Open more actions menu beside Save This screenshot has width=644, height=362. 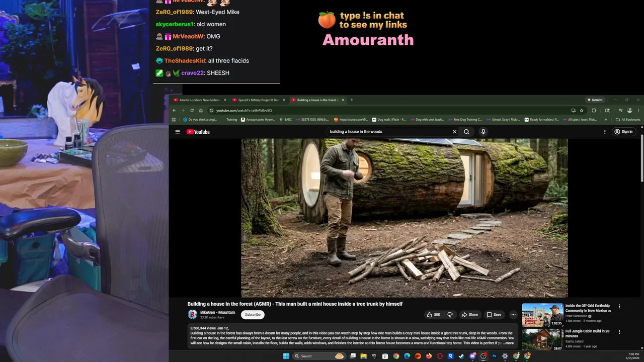click(513, 315)
